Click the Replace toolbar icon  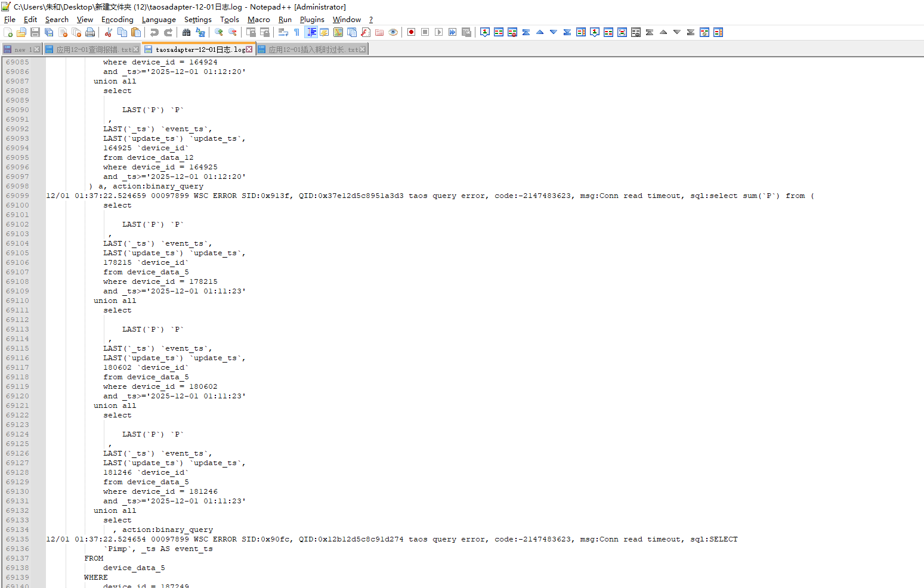coord(200,32)
